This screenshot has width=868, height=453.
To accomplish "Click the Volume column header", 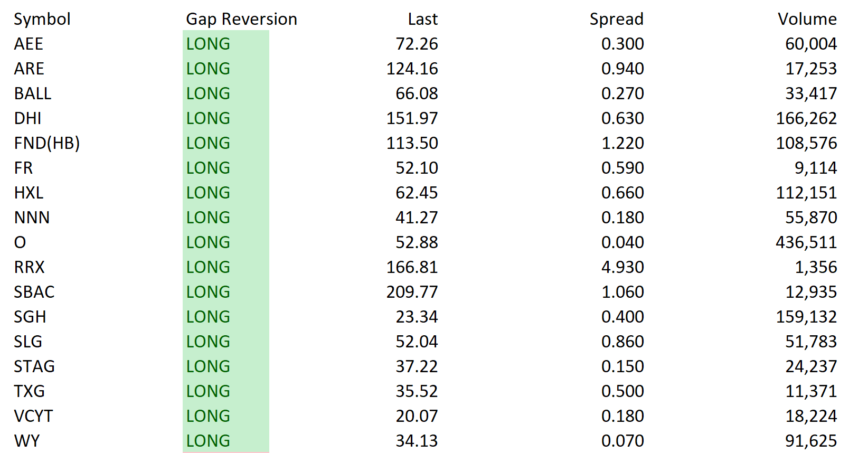I will [807, 19].
